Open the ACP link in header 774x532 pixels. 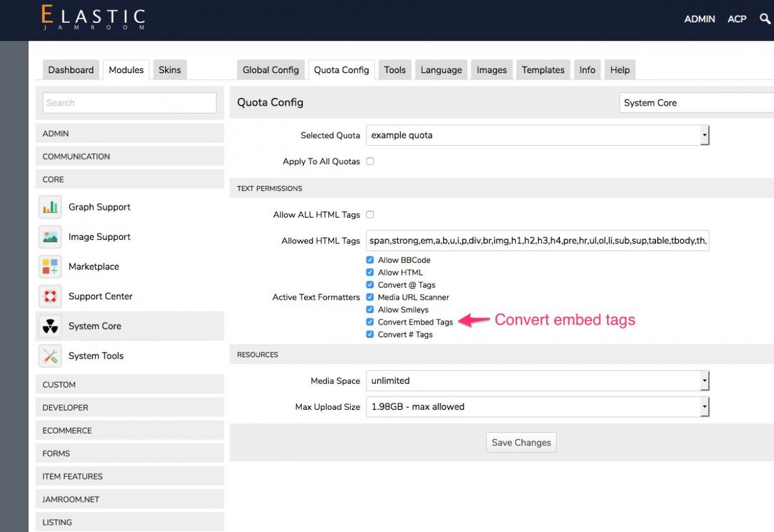(737, 19)
